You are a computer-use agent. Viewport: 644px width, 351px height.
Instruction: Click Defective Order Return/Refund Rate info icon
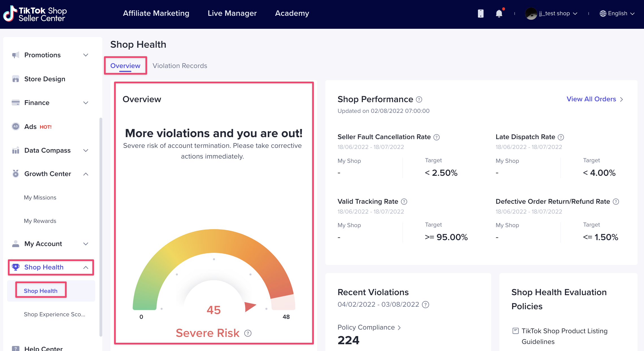point(616,202)
